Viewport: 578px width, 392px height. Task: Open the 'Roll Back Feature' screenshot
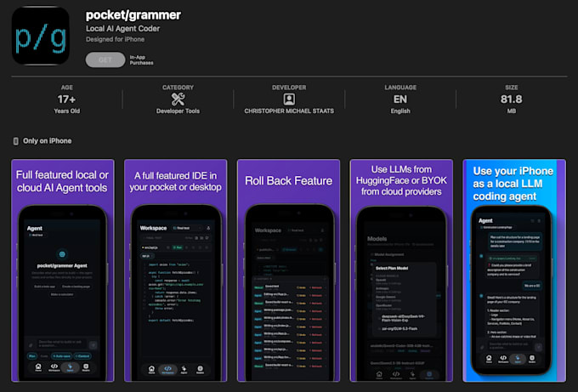289,270
